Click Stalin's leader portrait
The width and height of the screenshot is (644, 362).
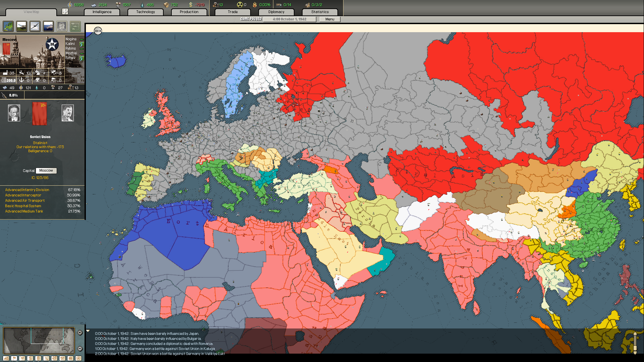(x=67, y=113)
